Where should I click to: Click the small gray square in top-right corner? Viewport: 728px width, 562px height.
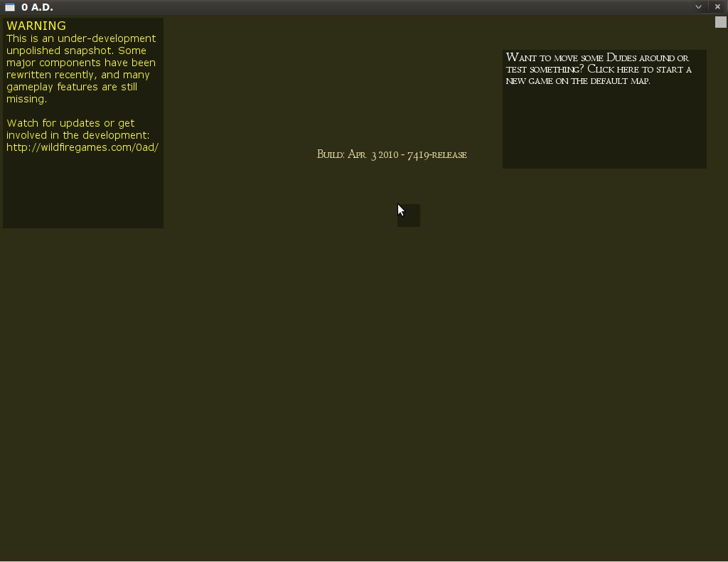[720, 22]
